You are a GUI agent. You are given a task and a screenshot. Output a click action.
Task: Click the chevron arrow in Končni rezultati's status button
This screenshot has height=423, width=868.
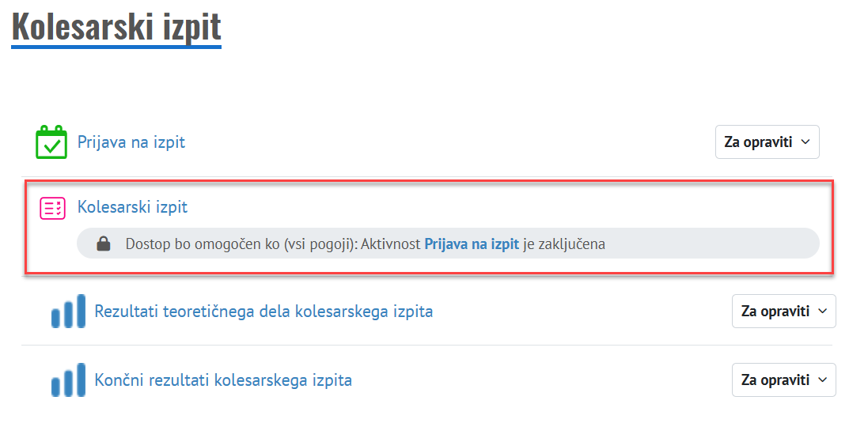click(x=822, y=380)
